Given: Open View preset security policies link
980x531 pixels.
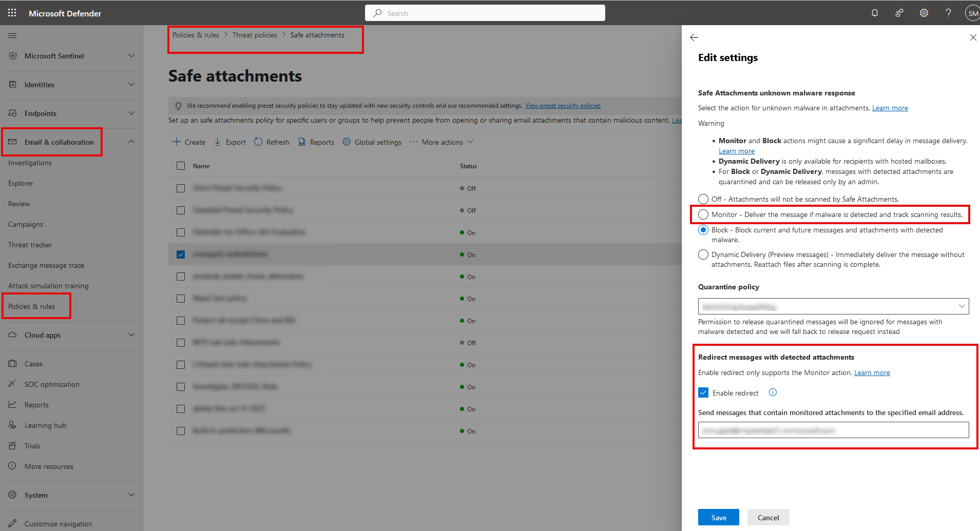Looking at the screenshot, I should [563, 106].
